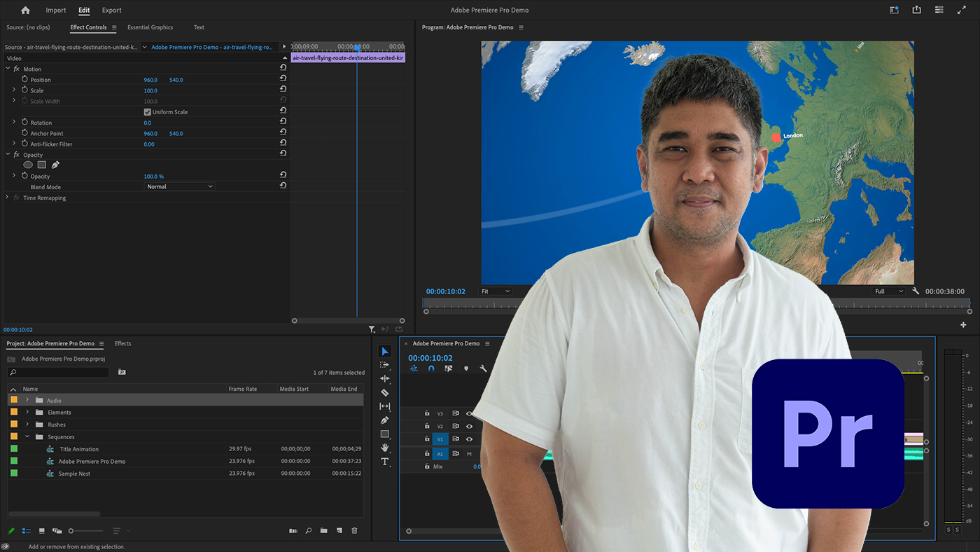The width and height of the screenshot is (980, 552).
Task: Switch to Export tab
Action: pos(111,11)
